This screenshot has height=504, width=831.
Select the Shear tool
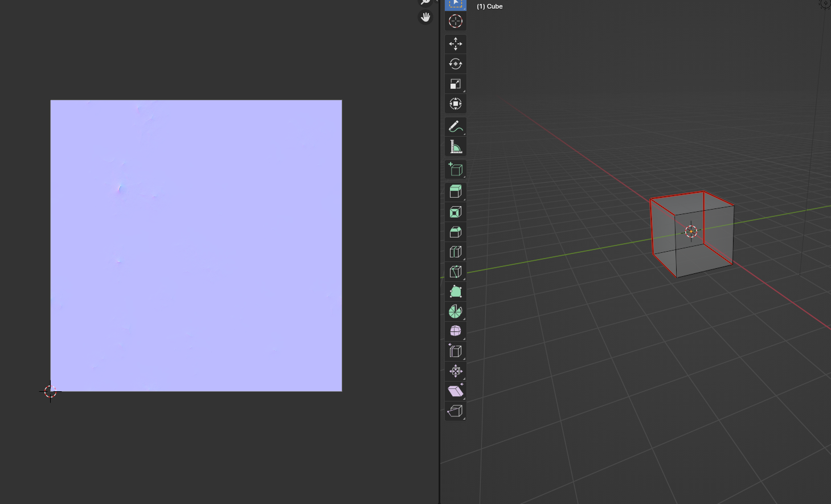tap(455, 391)
